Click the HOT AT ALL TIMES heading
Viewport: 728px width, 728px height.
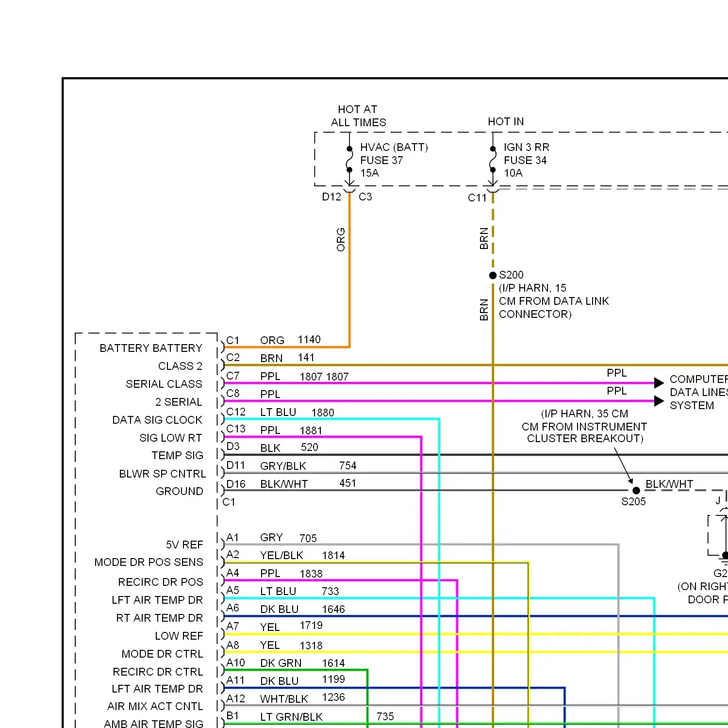[358, 116]
